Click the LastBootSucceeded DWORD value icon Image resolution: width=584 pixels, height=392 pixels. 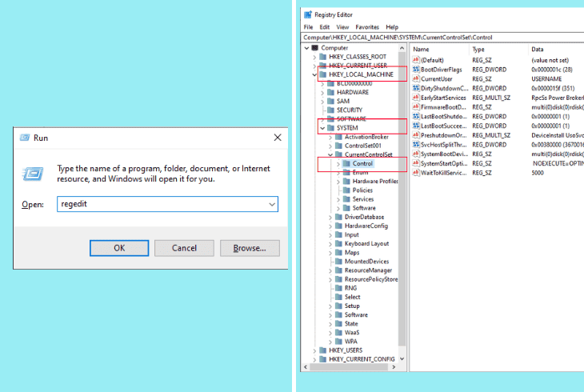tap(416, 126)
